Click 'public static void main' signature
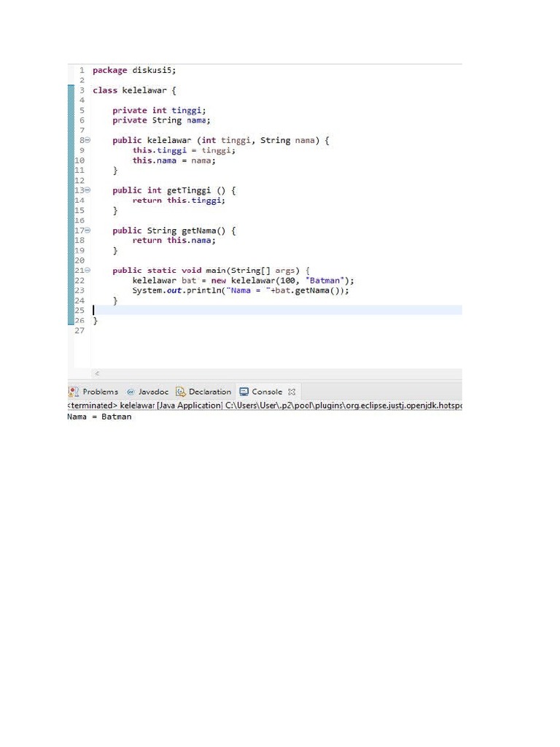 click(211, 270)
